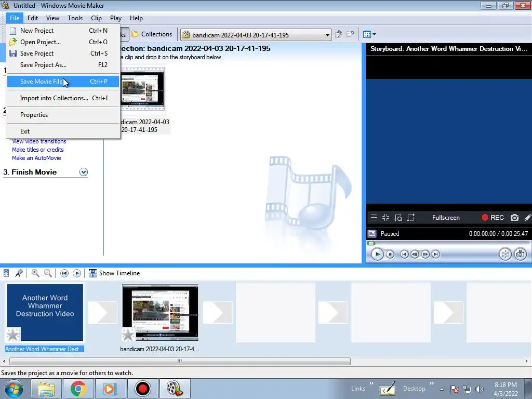Screen dimensions: 532x399
Task: Click the volume speaker tray icon
Action: tap(480, 389)
